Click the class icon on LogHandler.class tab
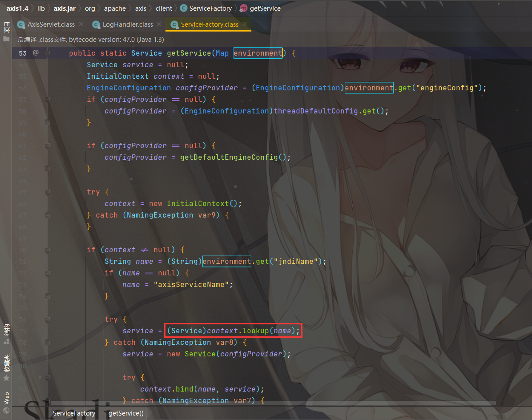The width and height of the screenshot is (532, 420). tap(97, 24)
